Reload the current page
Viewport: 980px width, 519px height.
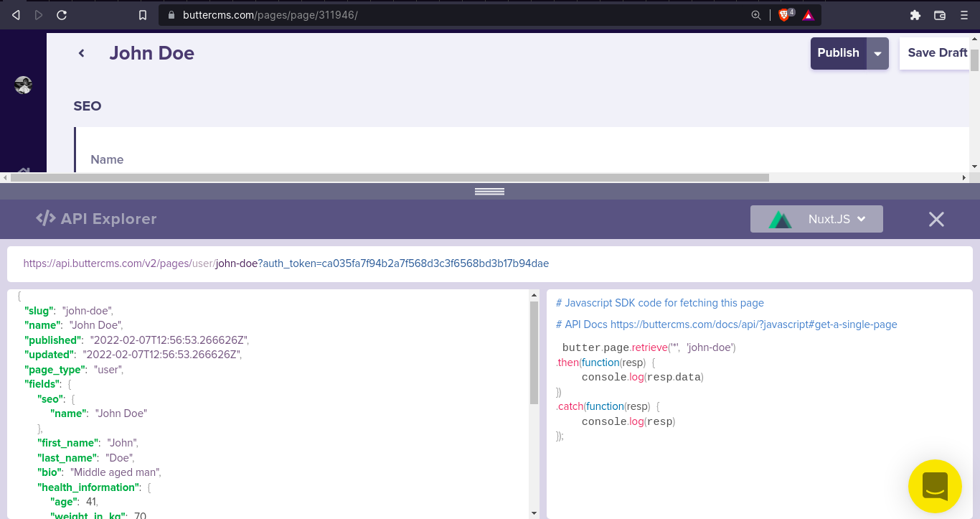click(x=62, y=15)
